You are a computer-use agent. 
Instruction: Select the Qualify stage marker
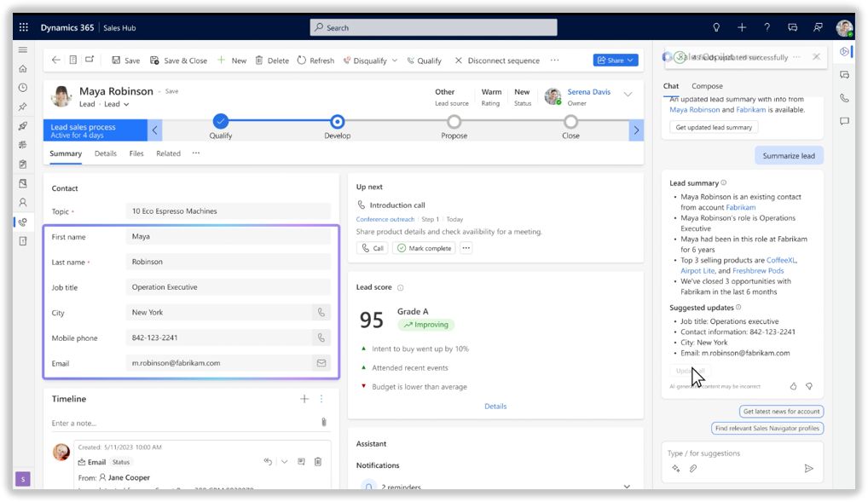220,121
